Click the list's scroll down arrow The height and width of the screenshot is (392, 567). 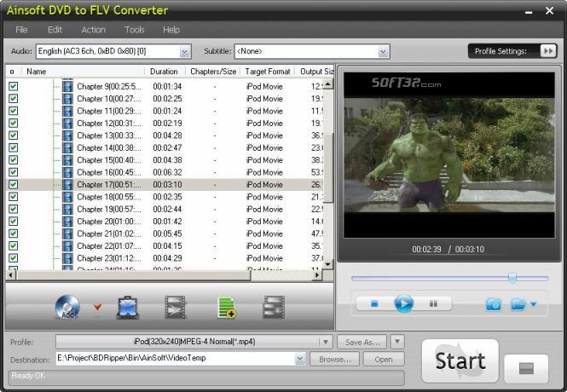328,264
